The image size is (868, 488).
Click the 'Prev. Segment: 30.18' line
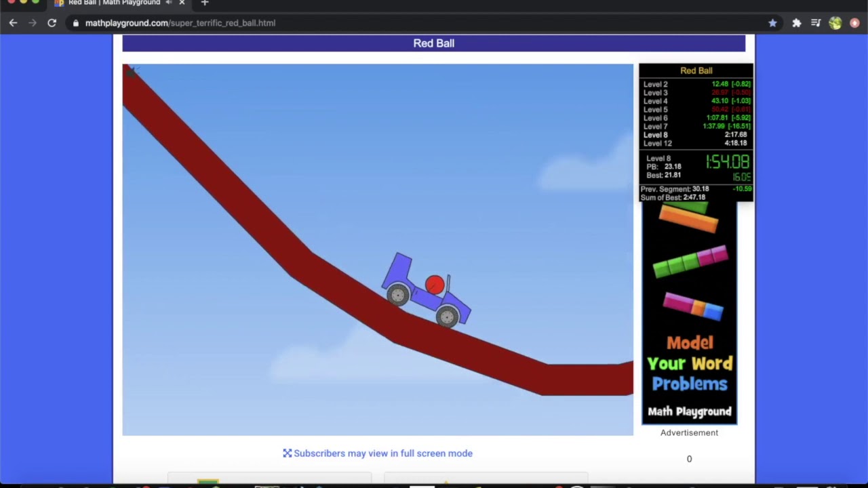675,189
